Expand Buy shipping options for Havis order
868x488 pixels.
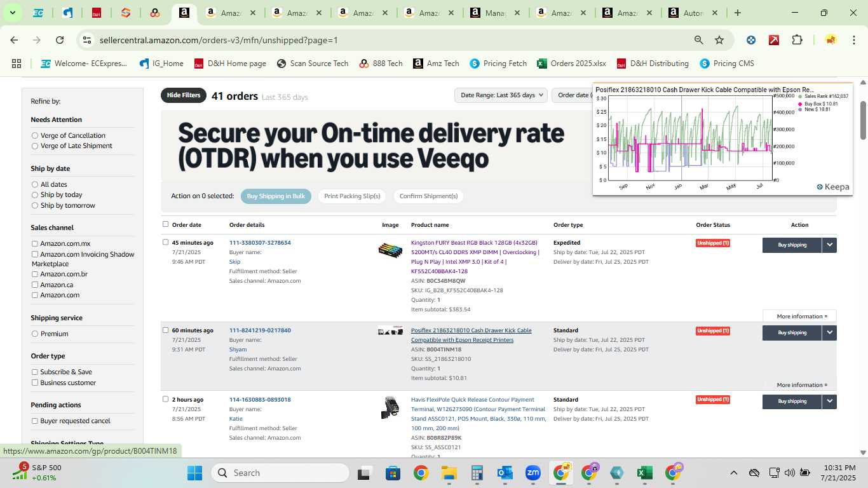[829, 402]
